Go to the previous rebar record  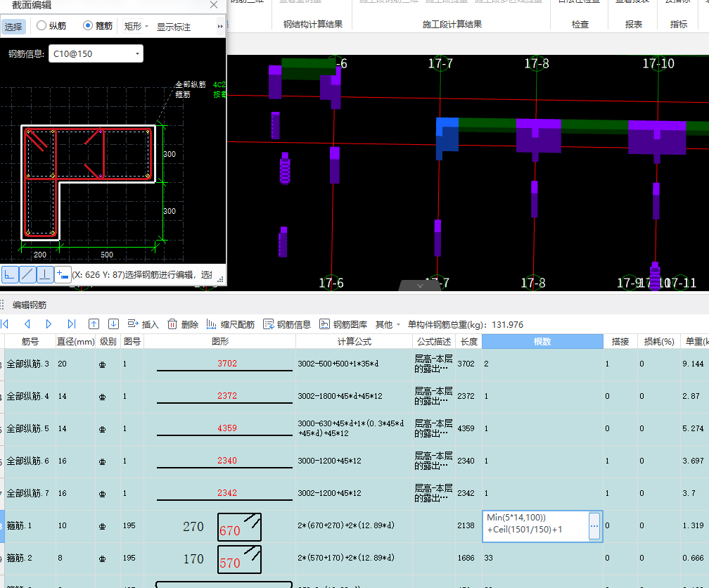27,324
